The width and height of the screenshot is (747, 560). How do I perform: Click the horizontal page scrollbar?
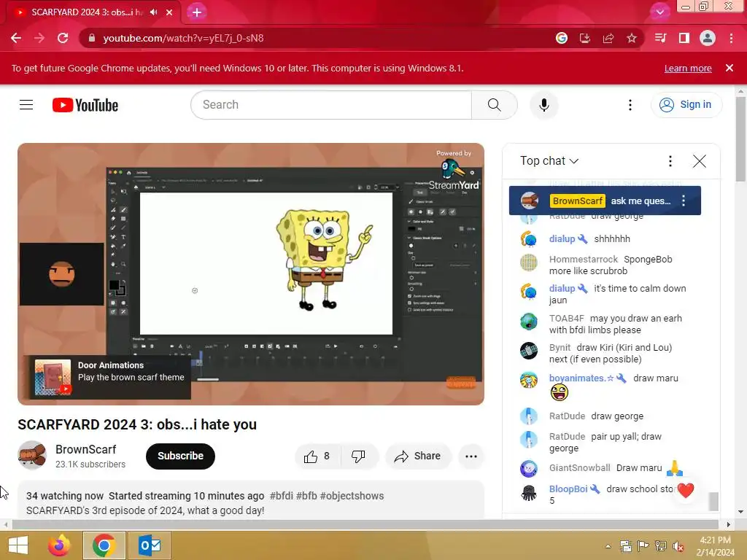point(365,524)
